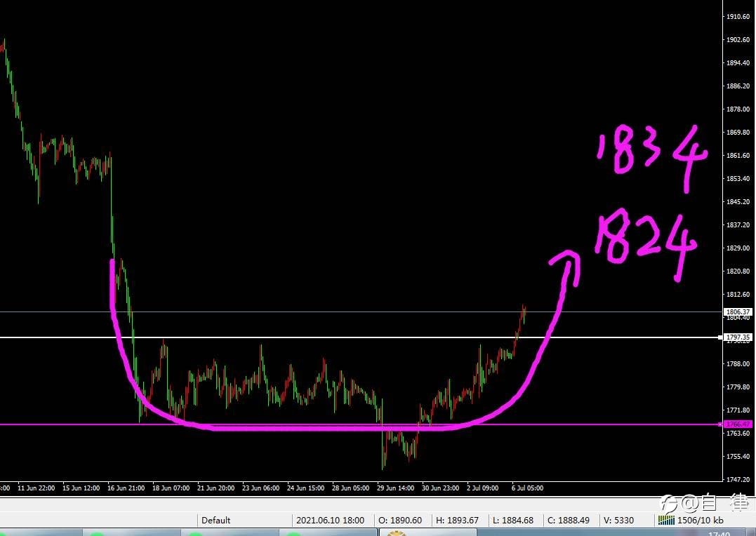Click the 1506/10 kb traffic indicator
Image resolution: width=756 pixels, height=536 pixels.
(x=700, y=520)
